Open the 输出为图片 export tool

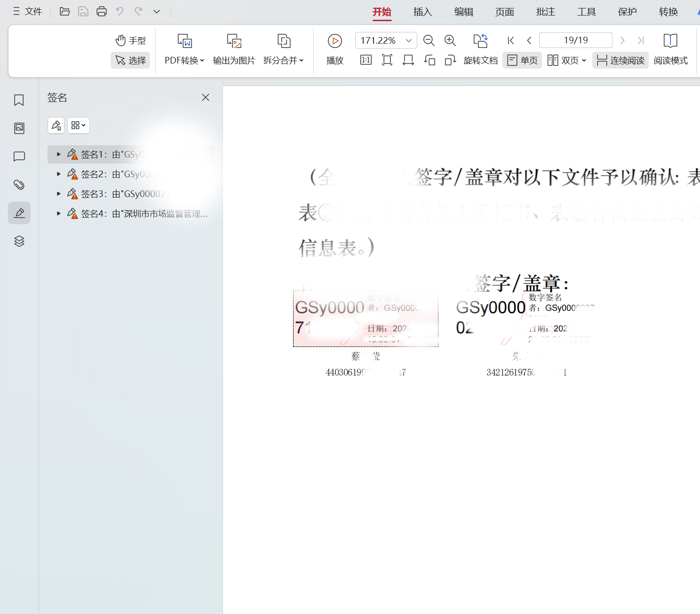tap(234, 49)
